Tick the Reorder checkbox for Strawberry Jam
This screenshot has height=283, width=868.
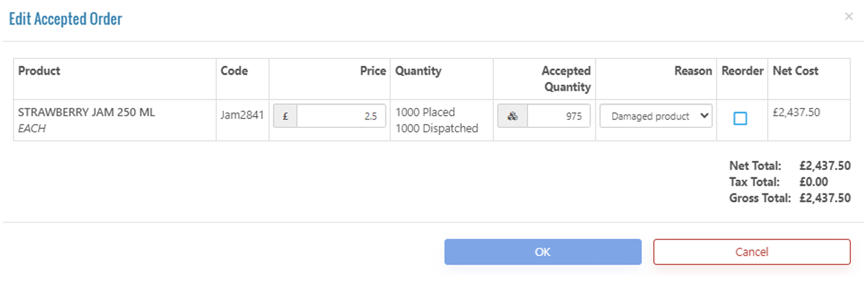pyautogui.click(x=740, y=118)
